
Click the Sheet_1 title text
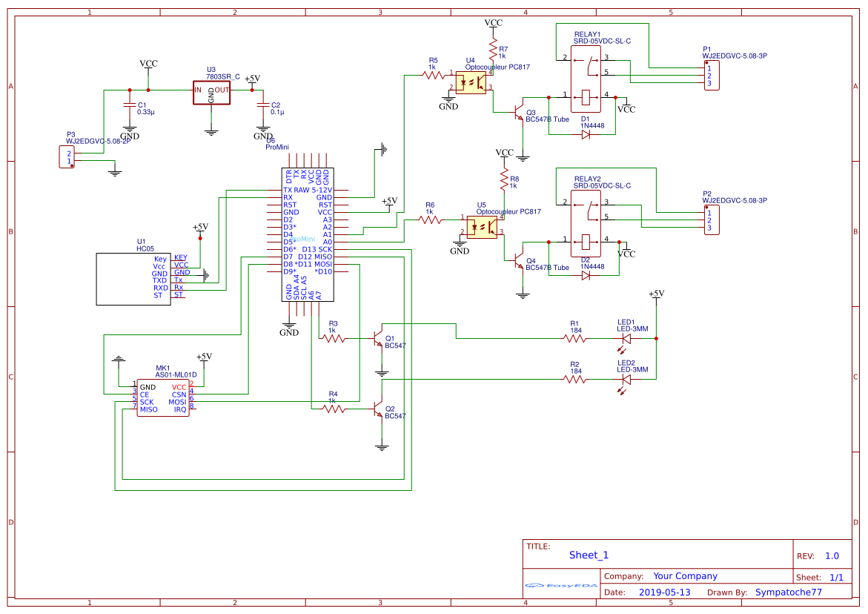pyautogui.click(x=589, y=554)
